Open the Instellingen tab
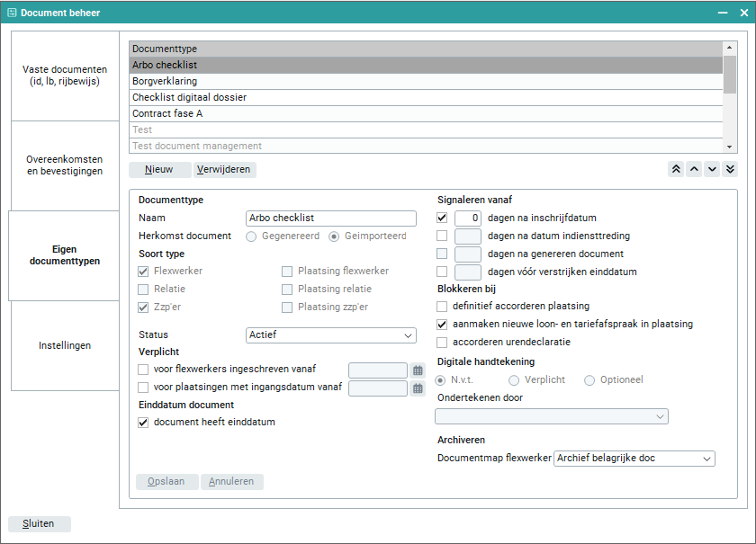The image size is (756, 544). pos(65,345)
